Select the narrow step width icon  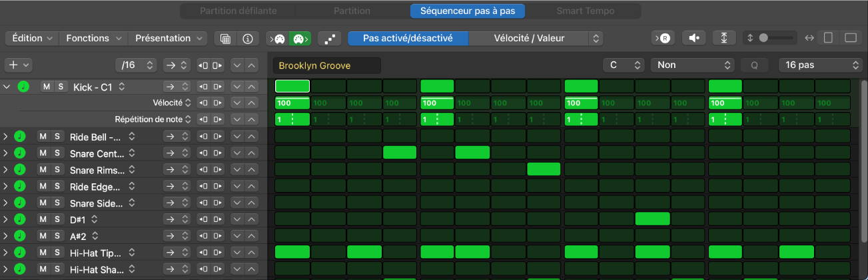coord(828,38)
